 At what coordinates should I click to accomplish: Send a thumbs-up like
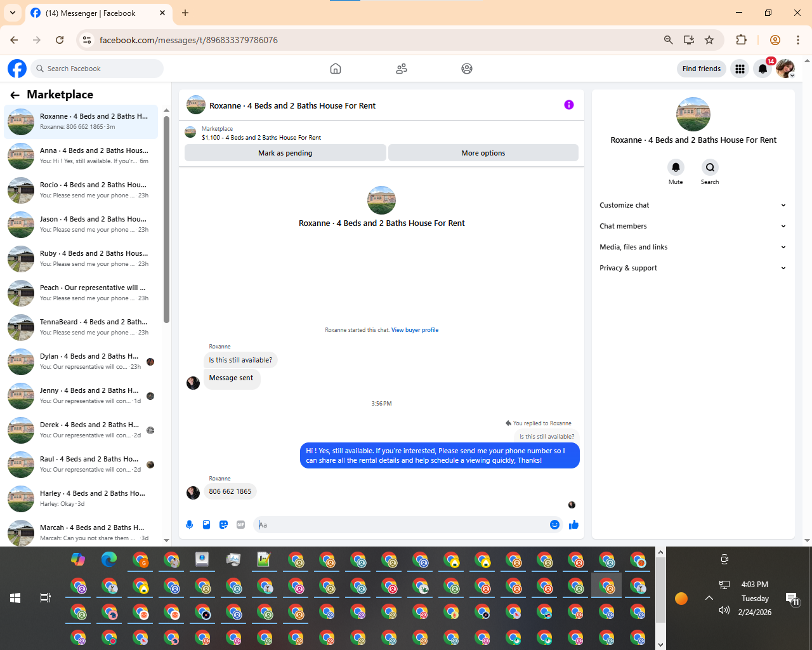pyautogui.click(x=573, y=524)
